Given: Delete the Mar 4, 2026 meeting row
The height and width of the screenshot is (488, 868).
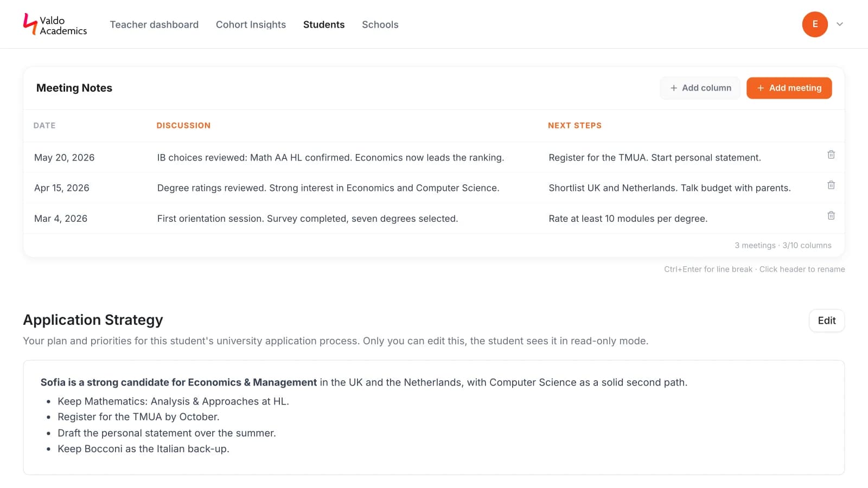Looking at the screenshot, I should point(831,215).
